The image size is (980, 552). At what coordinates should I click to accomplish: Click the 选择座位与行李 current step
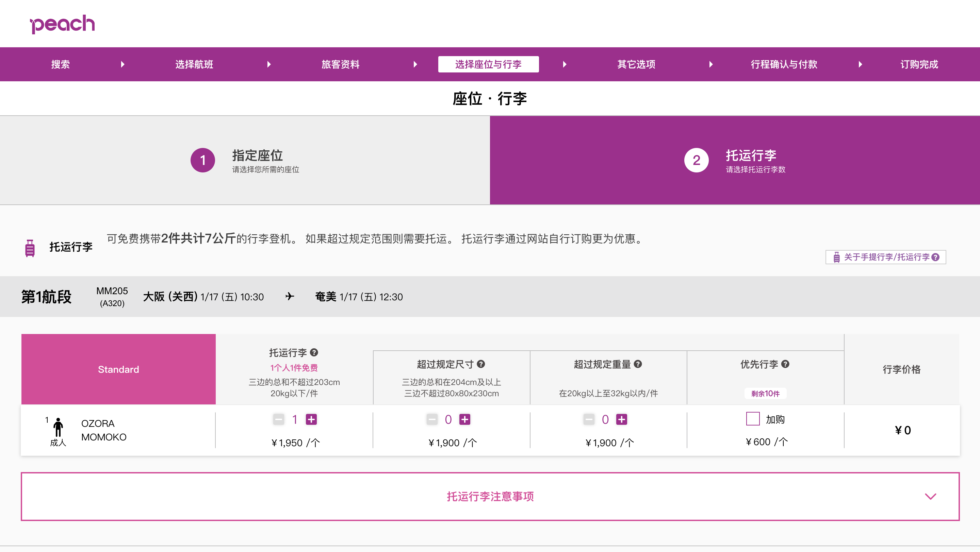[488, 64]
